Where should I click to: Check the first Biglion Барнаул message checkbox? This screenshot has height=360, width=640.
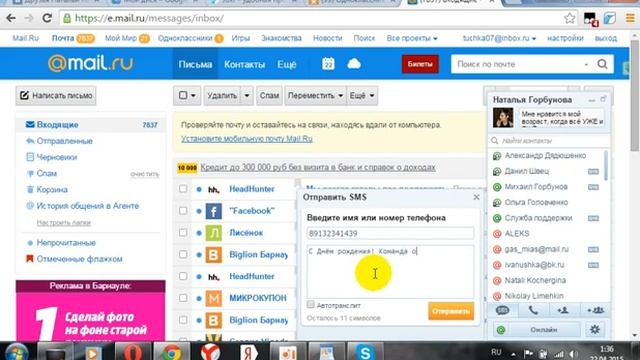coord(183,255)
